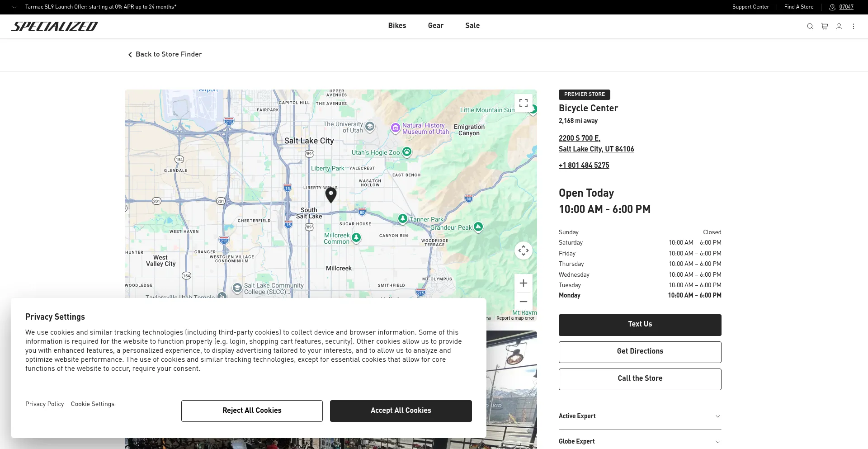Change zip code 07047
This screenshot has height=449, width=868.
tap(846, 7)
